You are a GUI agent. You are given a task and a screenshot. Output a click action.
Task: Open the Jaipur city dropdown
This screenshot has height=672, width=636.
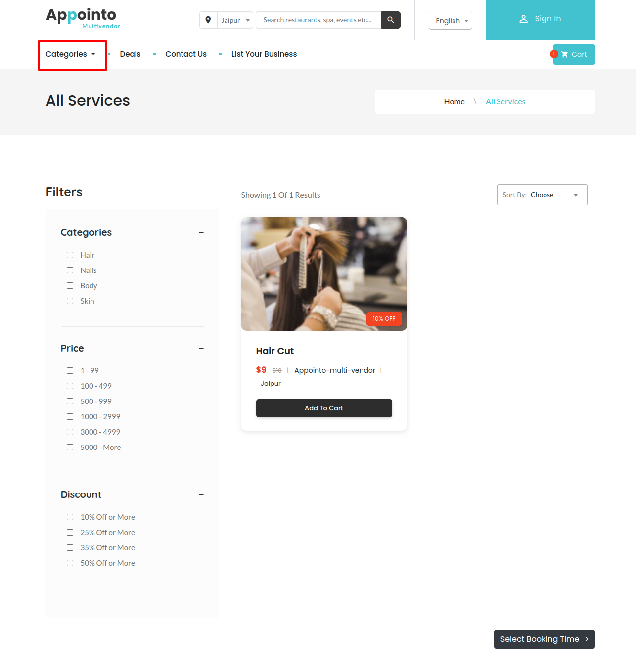click(235, 20)
